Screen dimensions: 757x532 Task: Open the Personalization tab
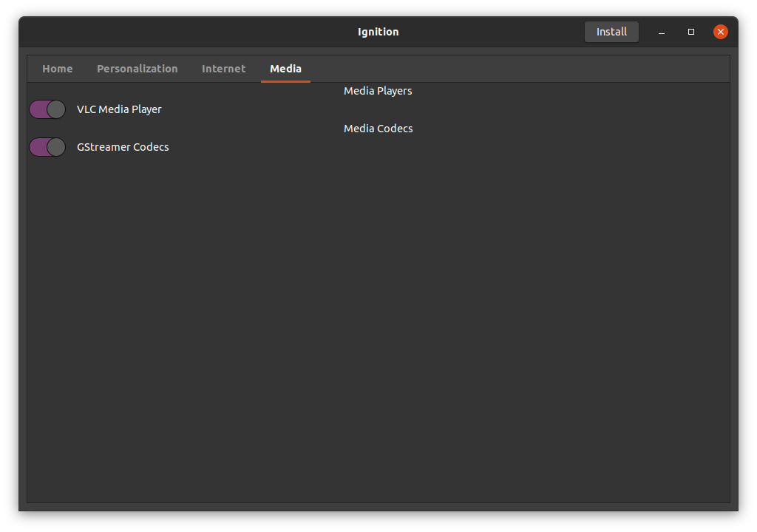coord(137,68)
